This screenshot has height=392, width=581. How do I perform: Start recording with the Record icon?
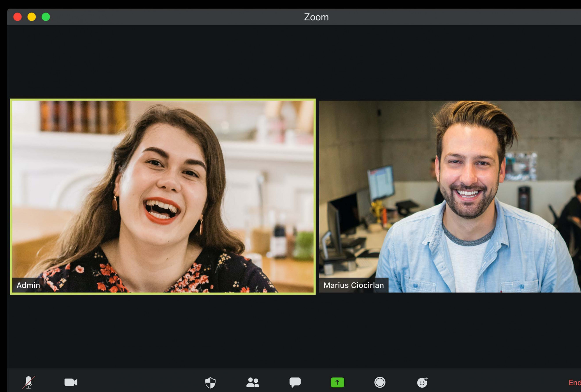tap(380, 382)
